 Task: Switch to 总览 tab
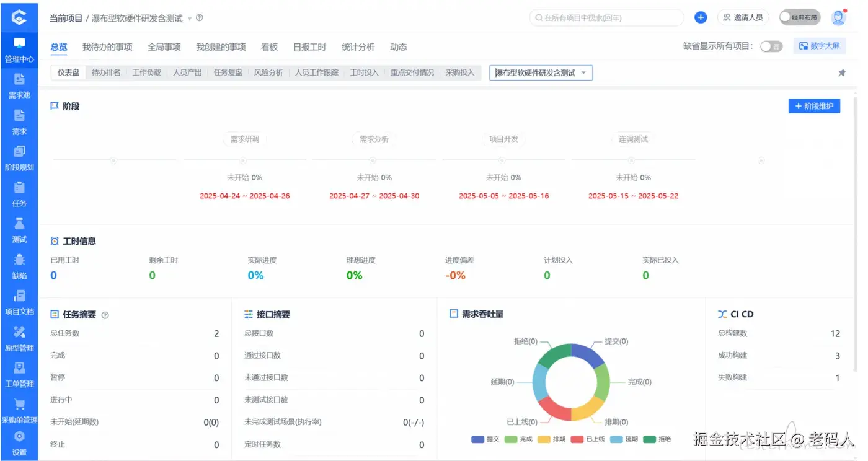tap(59, 47)
